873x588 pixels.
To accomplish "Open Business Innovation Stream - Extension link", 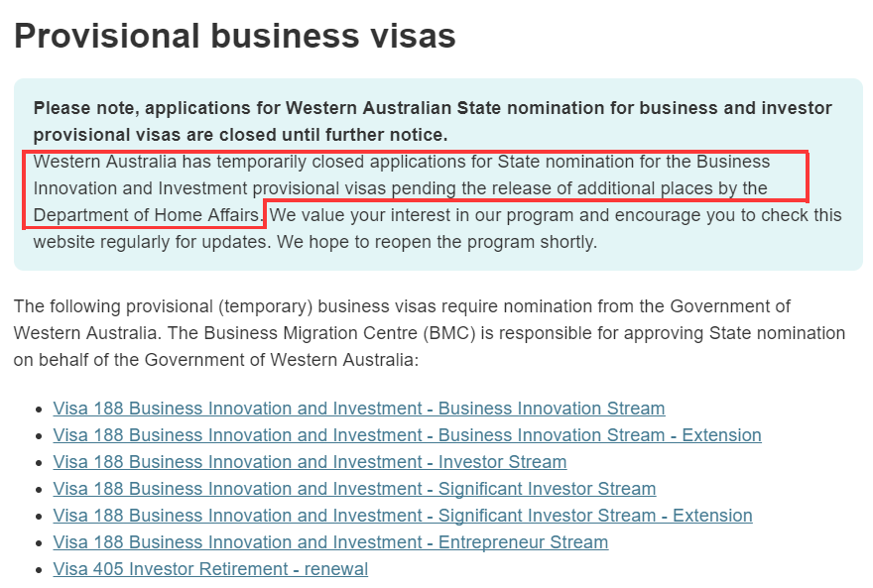I will pyautogui.click(x=407, y=435).
